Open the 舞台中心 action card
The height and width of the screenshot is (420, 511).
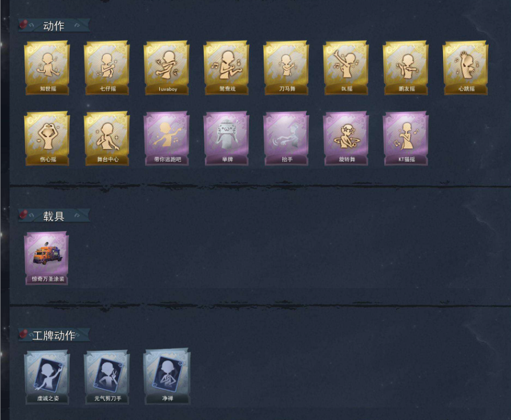tap(107, 139)
